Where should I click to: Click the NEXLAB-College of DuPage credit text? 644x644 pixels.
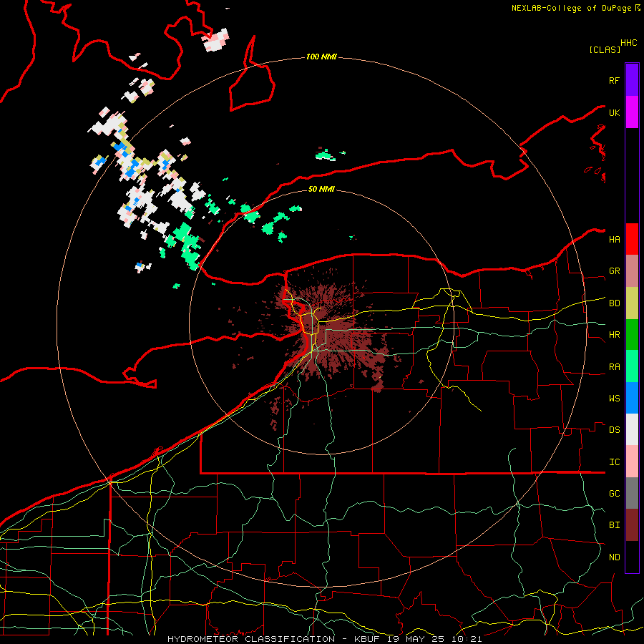tap(573, 8)
